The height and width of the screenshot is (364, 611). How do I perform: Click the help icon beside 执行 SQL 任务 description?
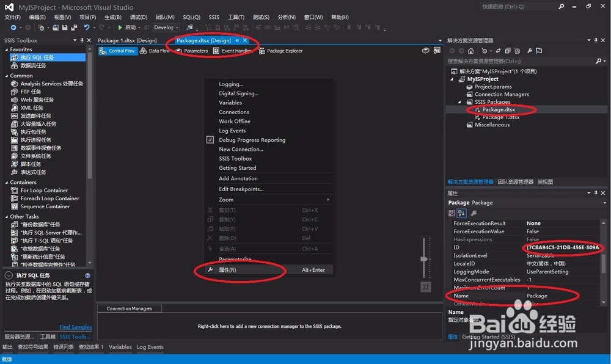[x=87, y=275]
